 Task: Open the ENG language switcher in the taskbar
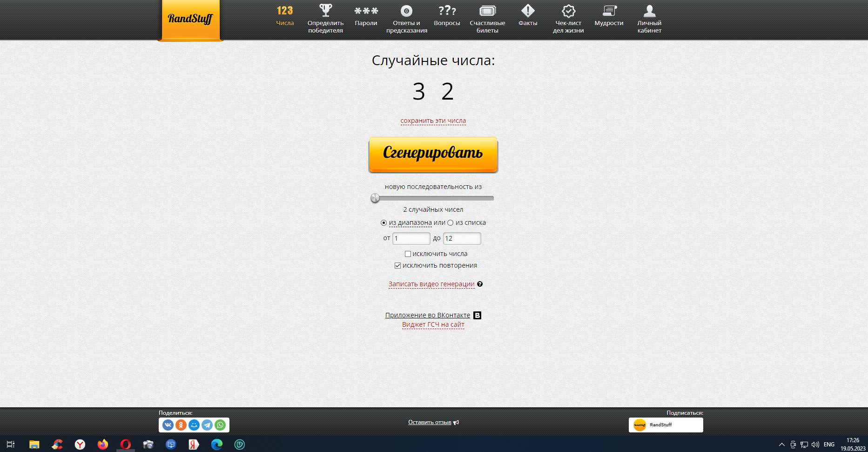tap(829, 445)
